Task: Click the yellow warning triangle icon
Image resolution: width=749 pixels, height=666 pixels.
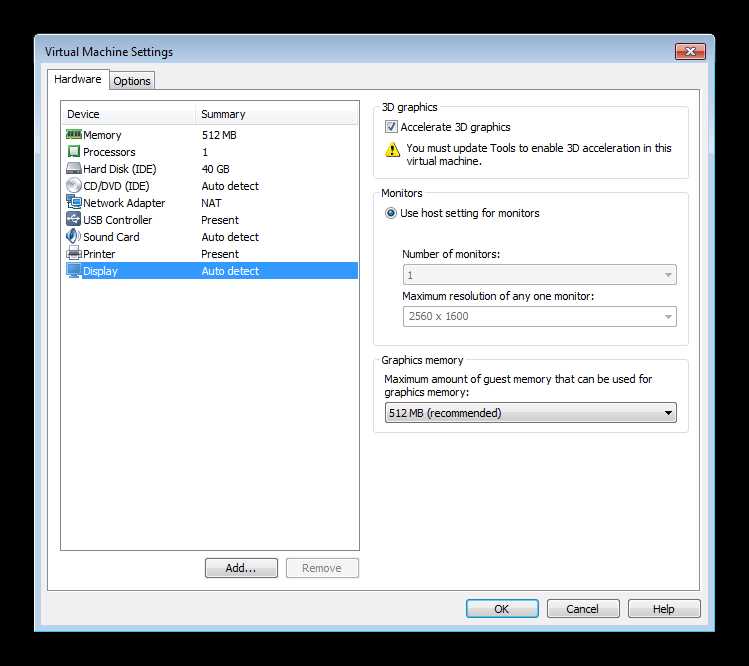Action: click(392, 150)
